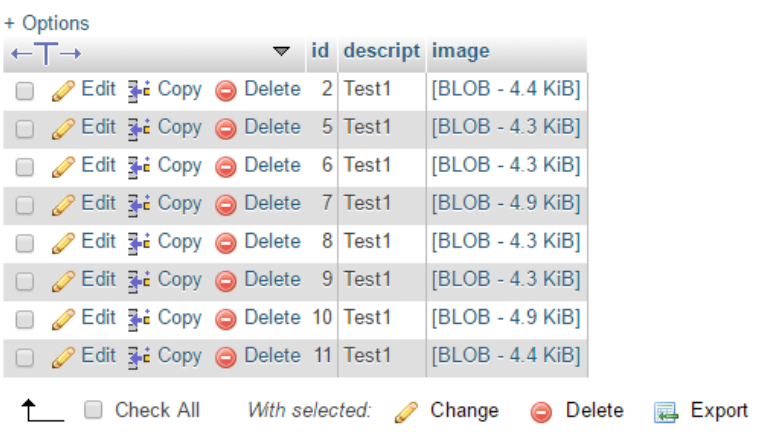Open the column dropdown triangle in the header
The height and width of the screenshot is (436, 763).
point(281,51)
